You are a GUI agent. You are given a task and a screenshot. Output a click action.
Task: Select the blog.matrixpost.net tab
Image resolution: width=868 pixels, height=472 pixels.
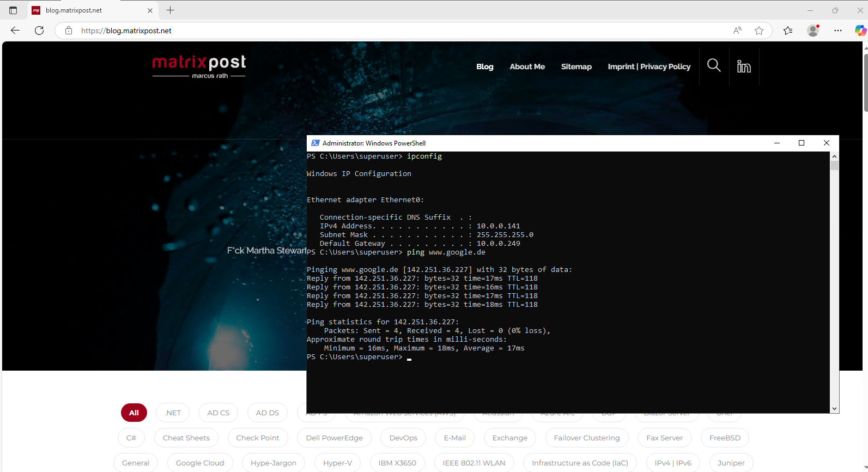click(93, 10)
